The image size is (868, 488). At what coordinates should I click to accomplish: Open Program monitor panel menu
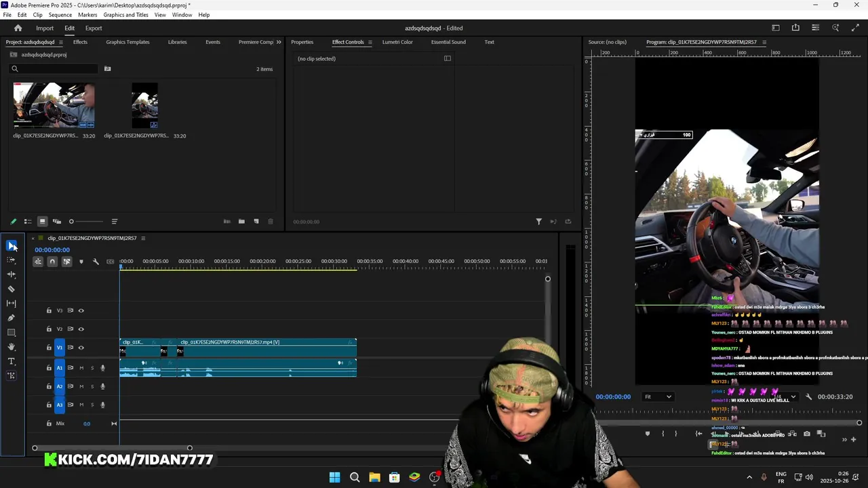(764, 42)
